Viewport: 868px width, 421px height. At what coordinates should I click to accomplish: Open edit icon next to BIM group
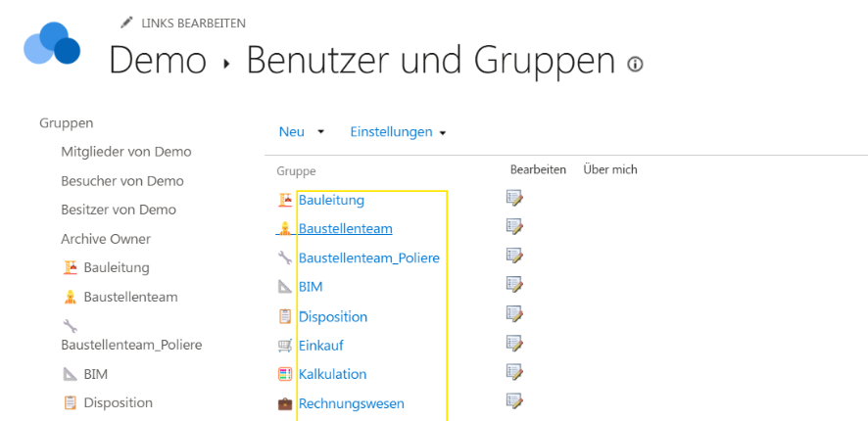tap(514, 285)
